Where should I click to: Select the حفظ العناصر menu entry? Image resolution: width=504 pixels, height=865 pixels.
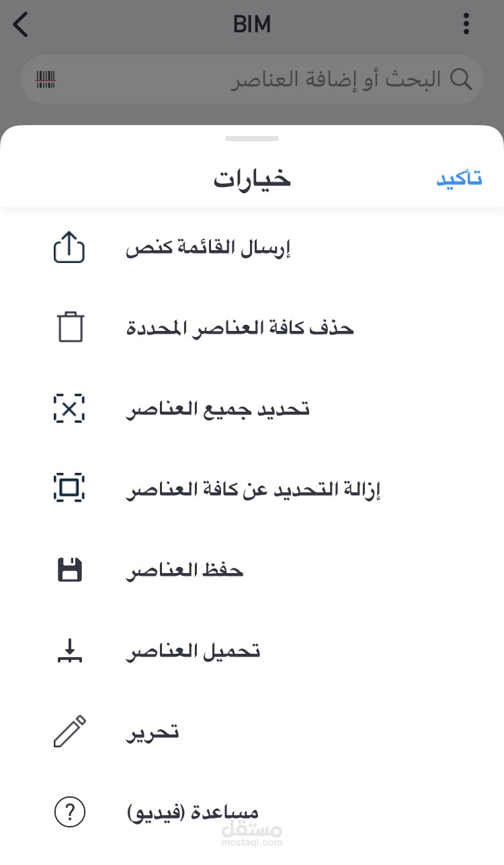[x=252, y=570]
